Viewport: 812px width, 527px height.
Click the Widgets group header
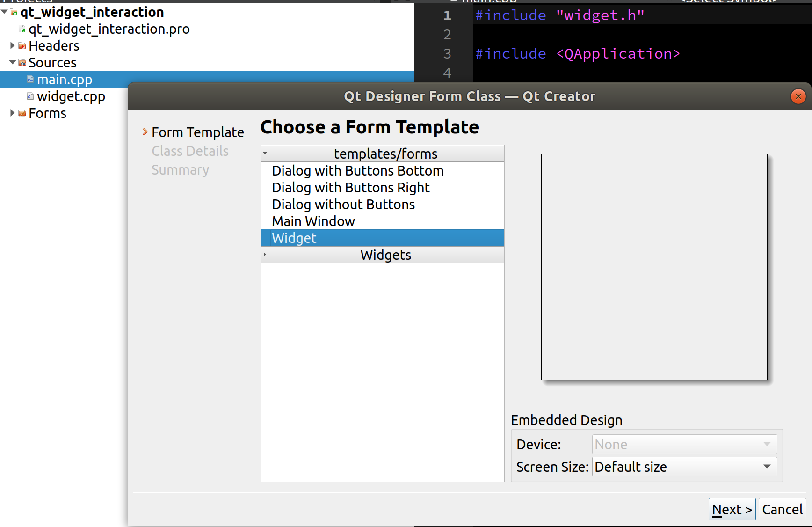(382, 255)
